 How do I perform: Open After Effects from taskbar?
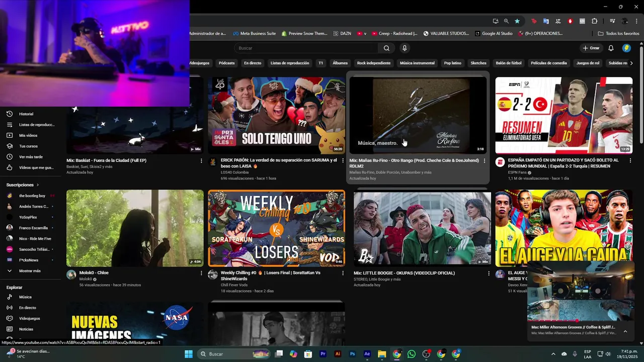click(x=367, y=354)
